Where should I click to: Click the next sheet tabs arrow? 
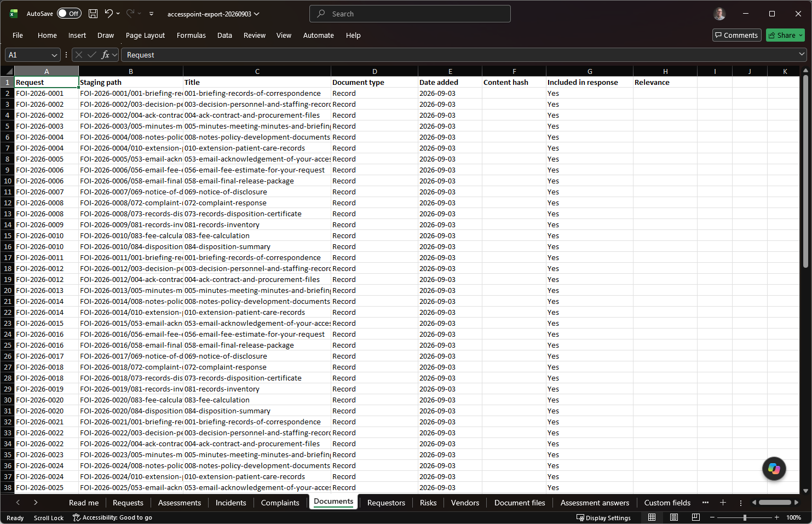coord(36,503)
